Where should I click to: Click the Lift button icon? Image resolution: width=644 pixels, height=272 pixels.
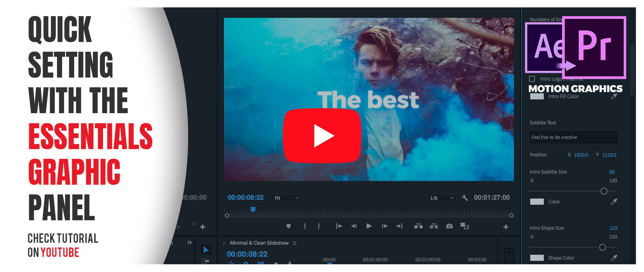point(418,226)
